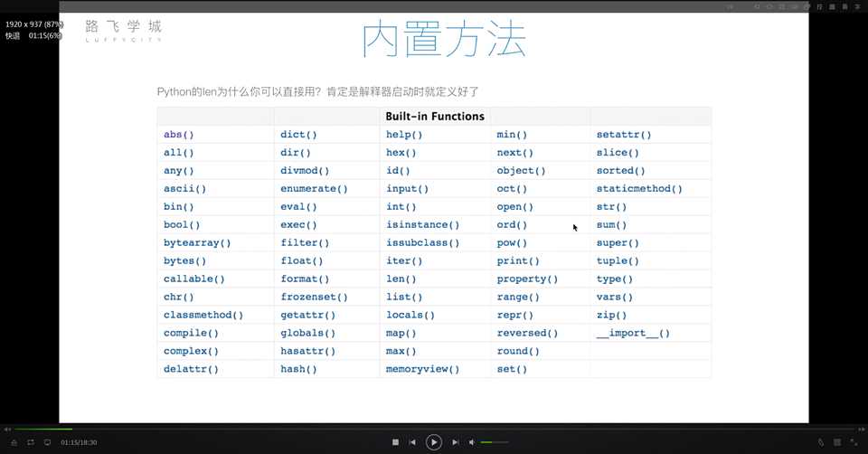Click the classmethod() function entry

pyautogui.click(x=203, y=315)
